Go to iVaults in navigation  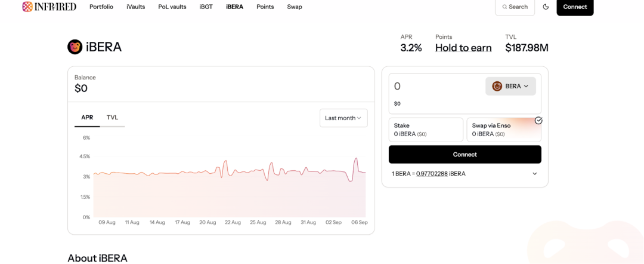pyautogui.click(x=135, y=7)
